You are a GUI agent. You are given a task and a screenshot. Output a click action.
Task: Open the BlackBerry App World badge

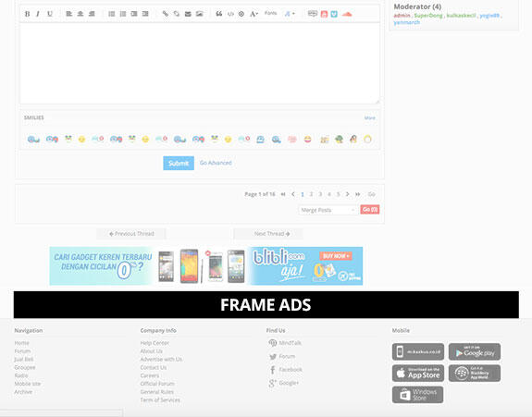(x=475, y=374)
